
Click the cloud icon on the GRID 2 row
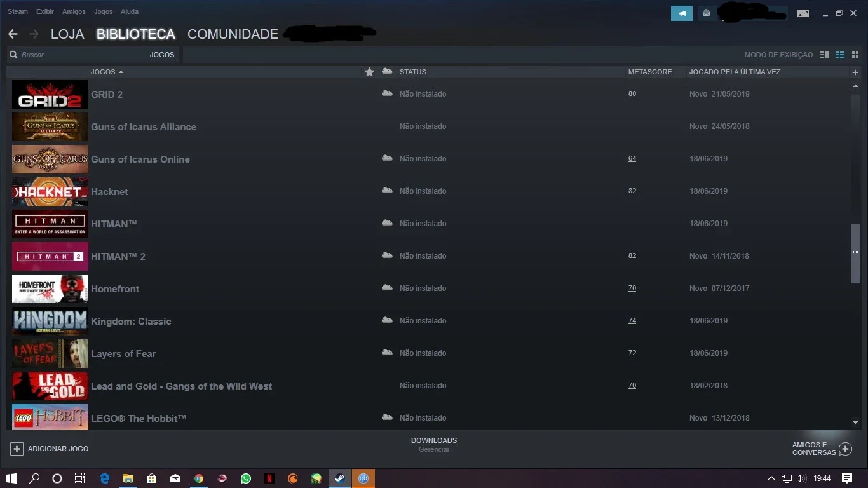387,93
